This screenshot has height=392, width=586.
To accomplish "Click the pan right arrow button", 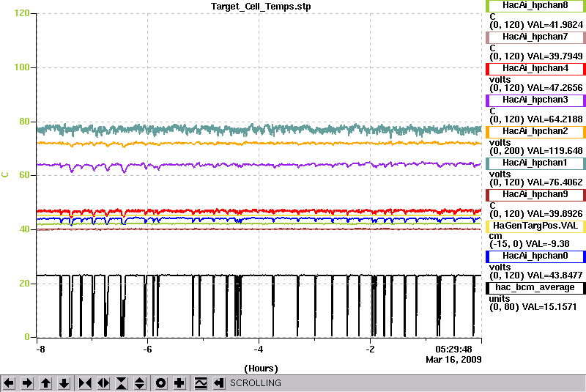I will (x=27, y=383).
